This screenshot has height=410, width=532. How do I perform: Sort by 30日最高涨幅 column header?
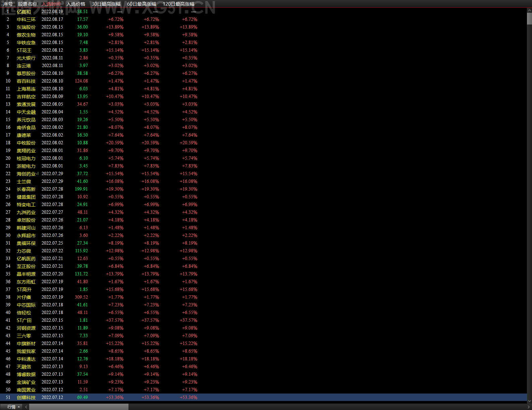[106, 4]
